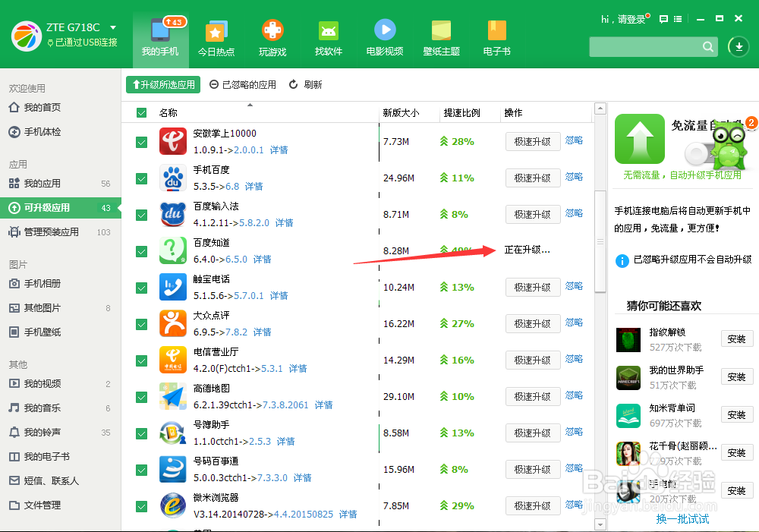Click inside the search input field
The width and height of the screenshot is (759, 532).
tap(645, 46)
